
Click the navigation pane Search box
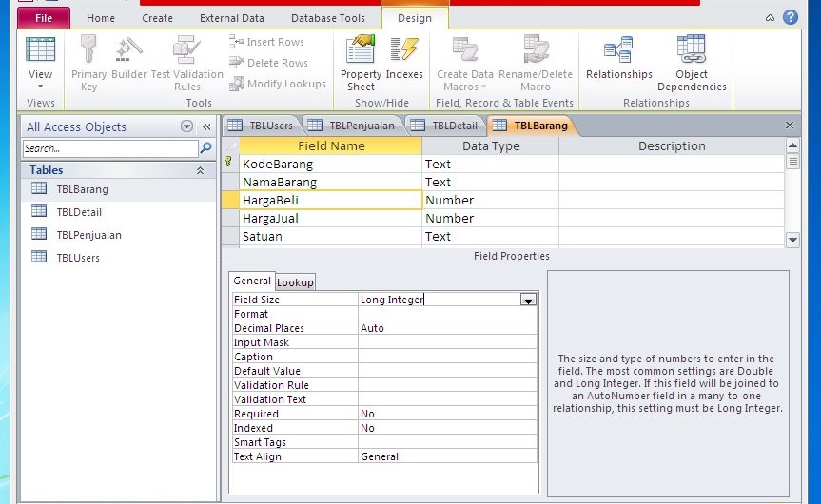click(x=110, y=148)
